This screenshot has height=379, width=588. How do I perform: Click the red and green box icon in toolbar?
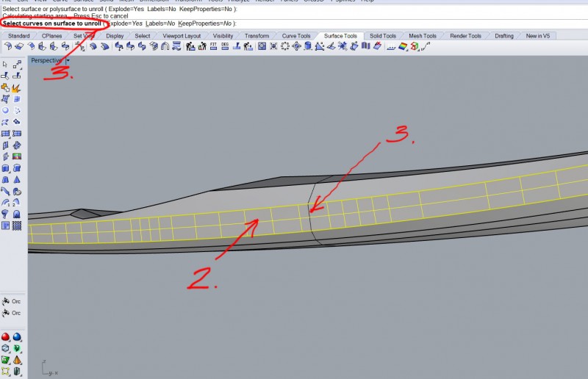(x=414, y=46)
